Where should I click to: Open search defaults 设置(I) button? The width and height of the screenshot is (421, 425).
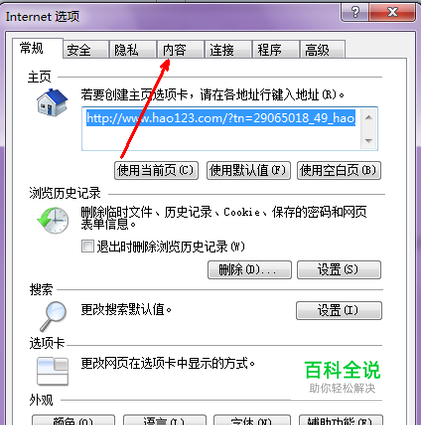click(x=339, y=310)
